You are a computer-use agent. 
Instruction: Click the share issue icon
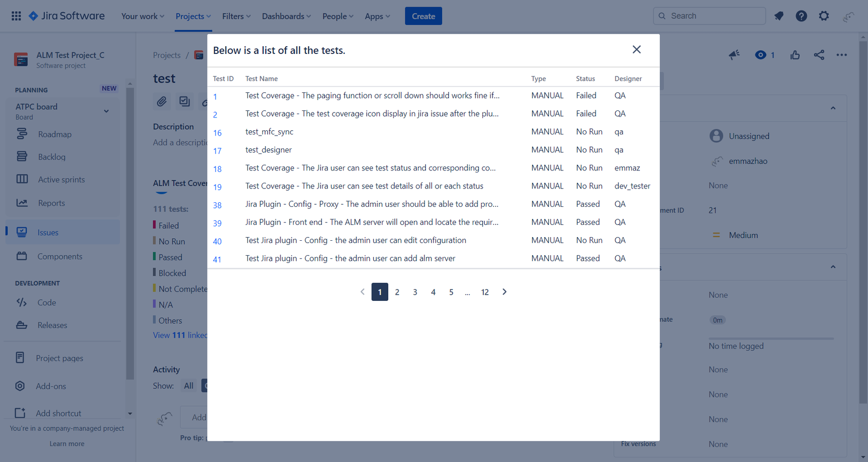[819, 55]
